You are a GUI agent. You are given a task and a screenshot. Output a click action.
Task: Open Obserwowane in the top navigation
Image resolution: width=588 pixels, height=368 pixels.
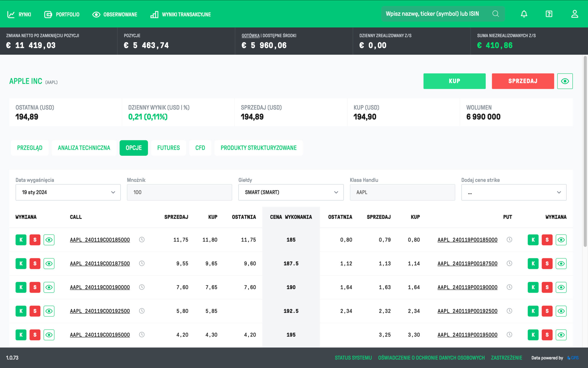tap(115, 14)
